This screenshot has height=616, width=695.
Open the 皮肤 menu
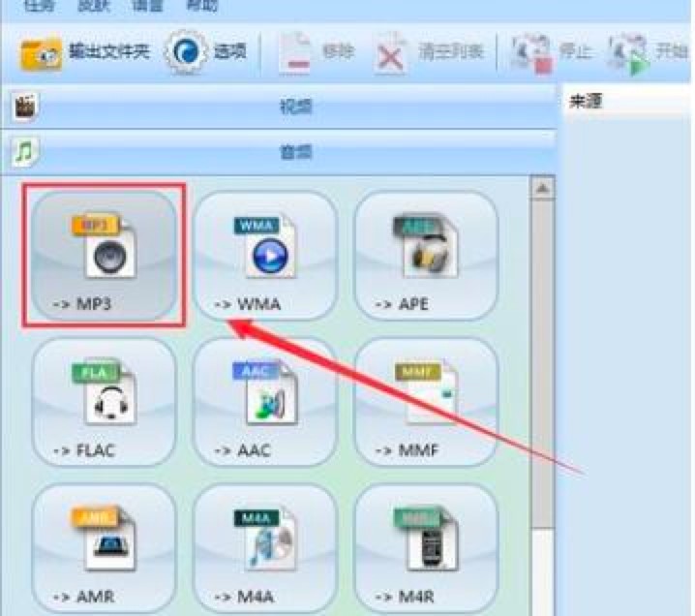95,6
